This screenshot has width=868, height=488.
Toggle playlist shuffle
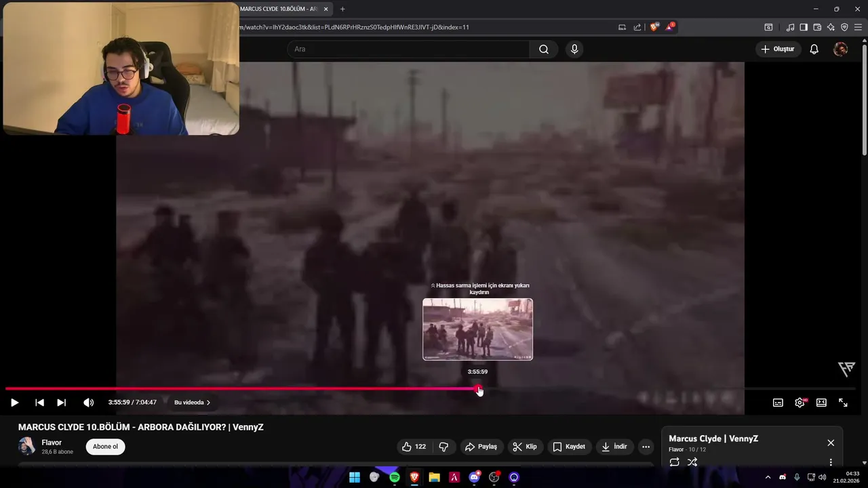(692, 462)
